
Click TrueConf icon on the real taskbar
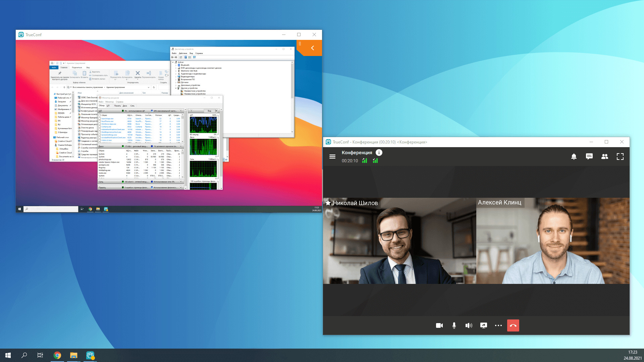point(90,355)
